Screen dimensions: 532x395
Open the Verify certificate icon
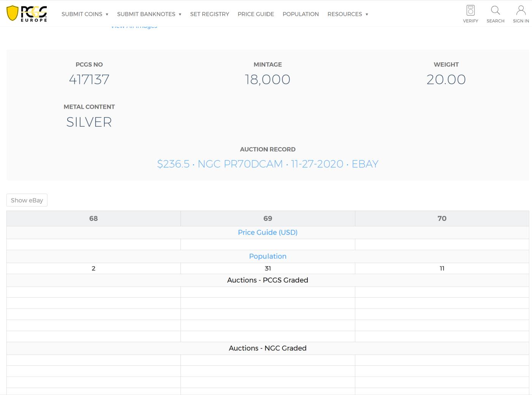tap(470, 11)
